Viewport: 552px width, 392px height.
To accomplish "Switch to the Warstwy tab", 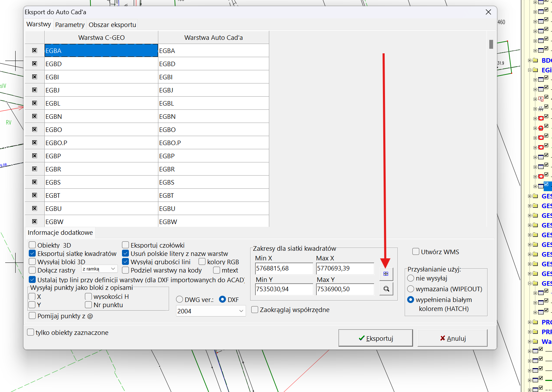I will click(x=38, y=24).
